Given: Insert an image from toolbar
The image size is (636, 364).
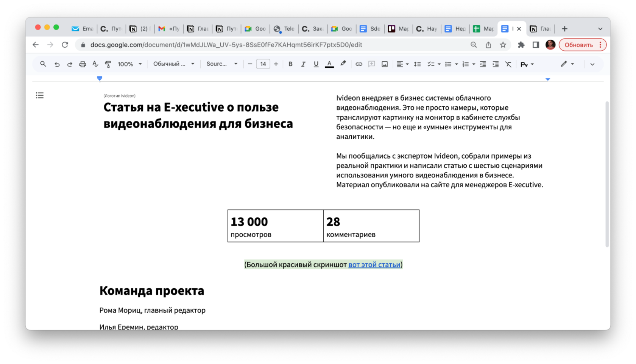Looking at the screenshot, I should (385, 64).
